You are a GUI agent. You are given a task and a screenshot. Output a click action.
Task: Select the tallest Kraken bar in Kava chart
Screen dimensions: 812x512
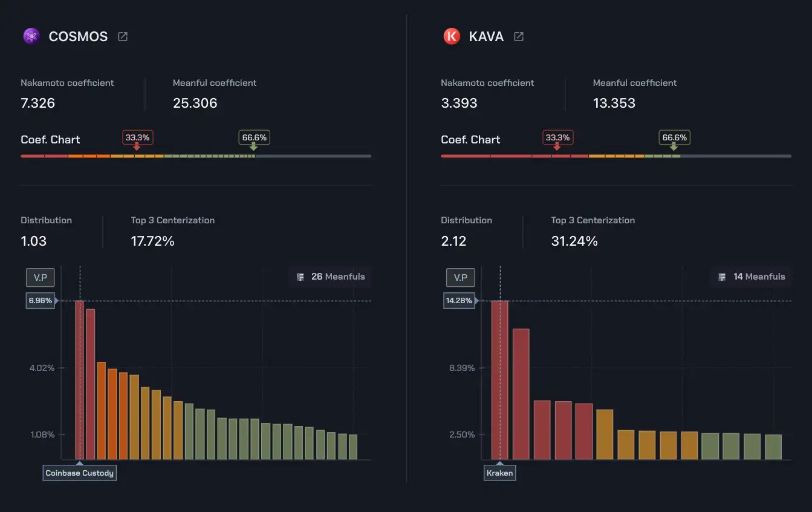pyautogui.click(x=499, y=379)
